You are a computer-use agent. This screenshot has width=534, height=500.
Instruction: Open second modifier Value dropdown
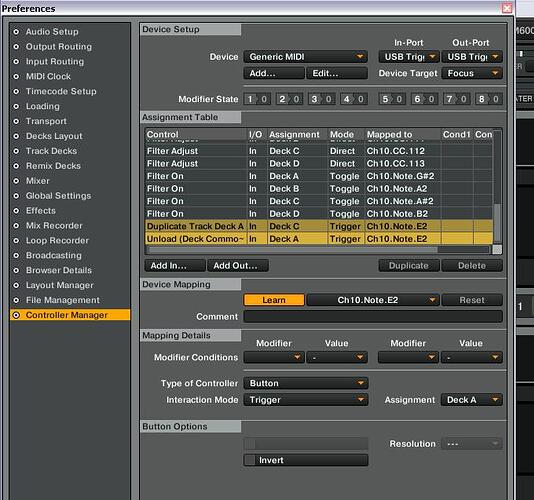(x=472, y=357)
